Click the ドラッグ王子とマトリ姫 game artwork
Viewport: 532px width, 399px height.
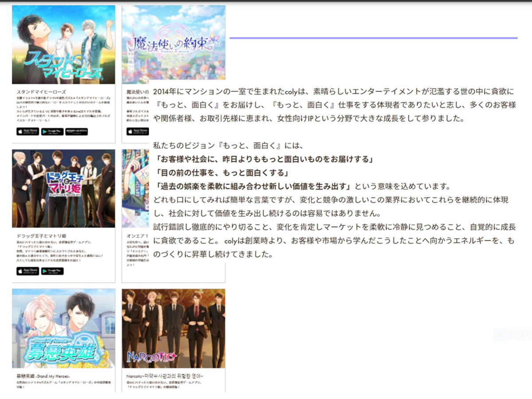point(63,188)
